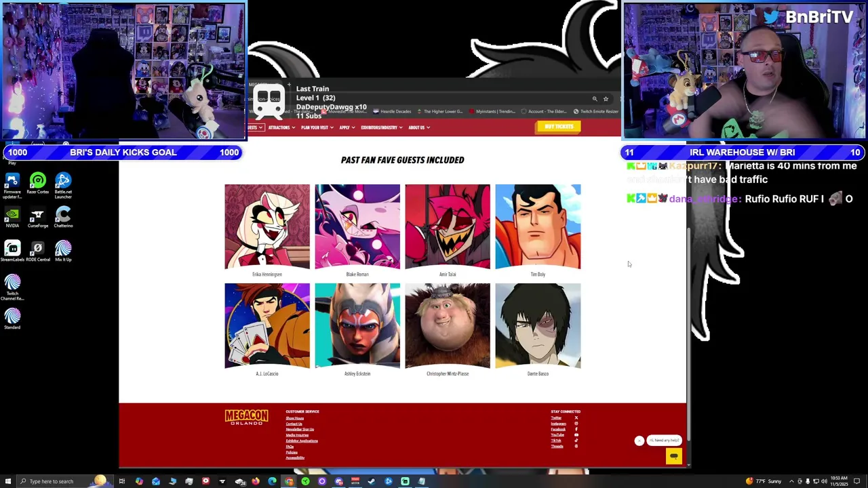Bookmark page with the star icon
Viewport: 868px width, 488px height.
click(606, 99)
